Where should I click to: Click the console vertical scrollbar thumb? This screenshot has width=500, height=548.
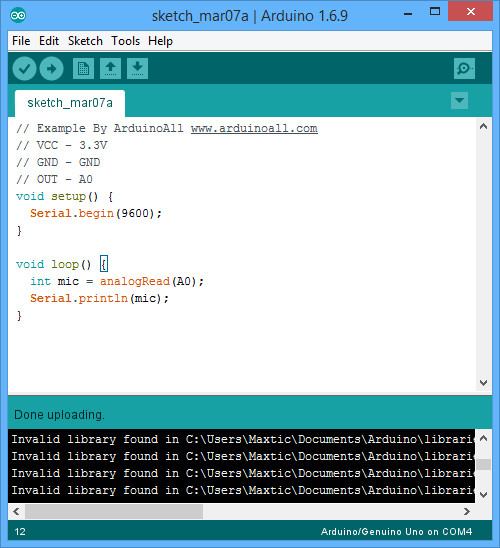click(x=484, y=464)
